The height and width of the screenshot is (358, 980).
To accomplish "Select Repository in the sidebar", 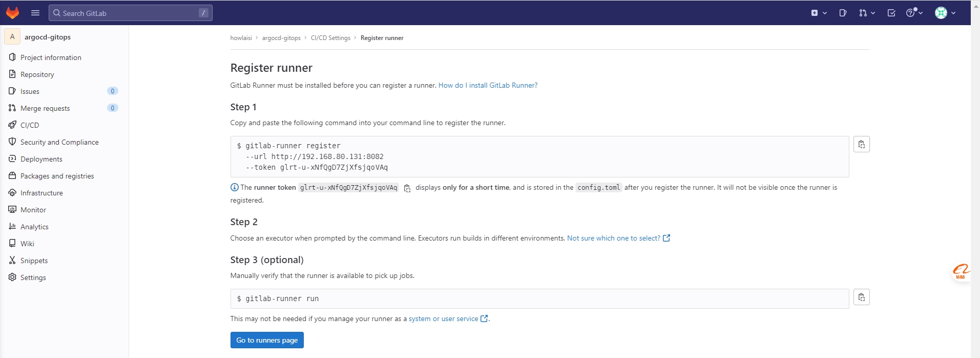I will (x=37, y=74).
